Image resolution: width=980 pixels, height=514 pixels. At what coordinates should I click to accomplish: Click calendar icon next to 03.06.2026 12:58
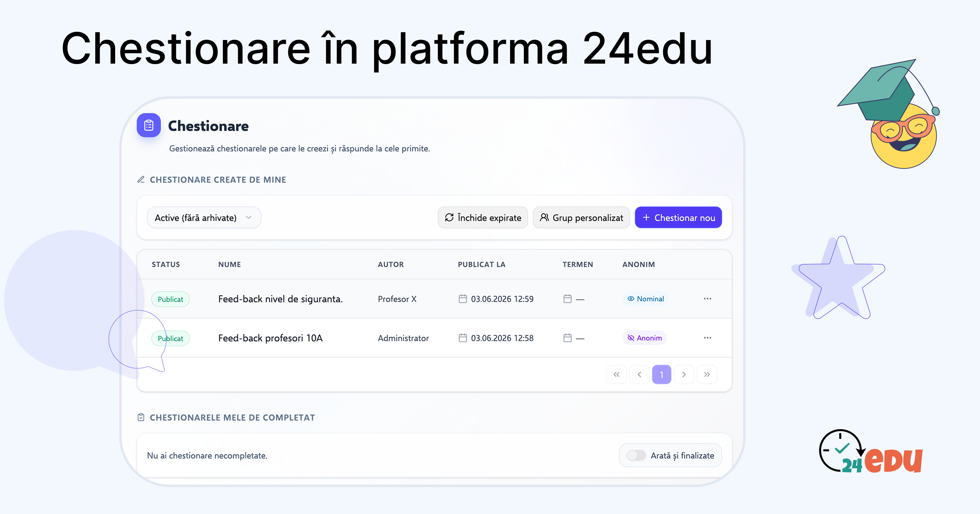[x=463, y=338]
